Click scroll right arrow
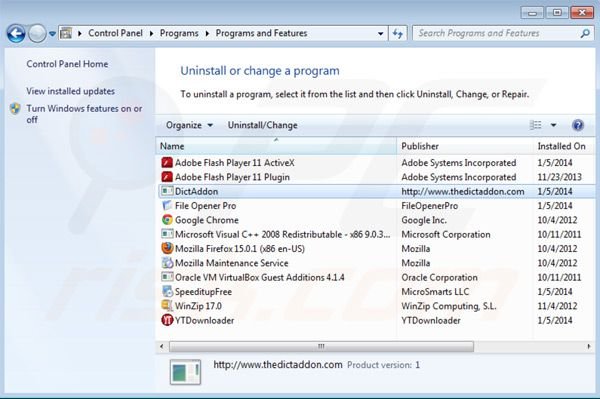This screenshot has height=399, width=600. [589, 346]
